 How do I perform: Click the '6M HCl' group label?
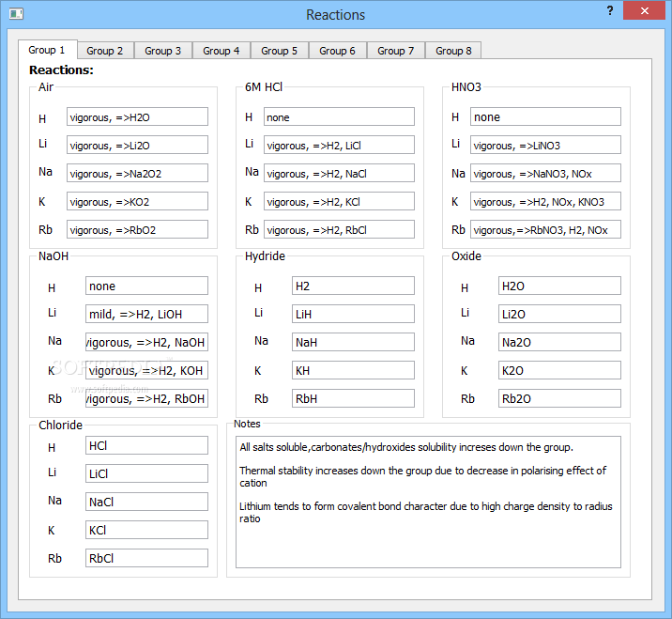[x=264, y=87]
